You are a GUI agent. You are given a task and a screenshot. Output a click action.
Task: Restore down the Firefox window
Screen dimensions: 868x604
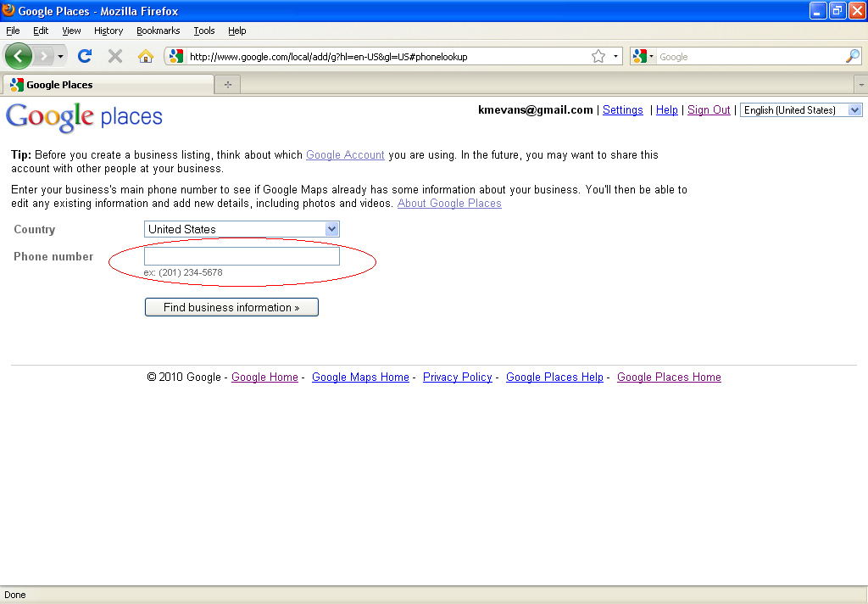coord(837,10)
